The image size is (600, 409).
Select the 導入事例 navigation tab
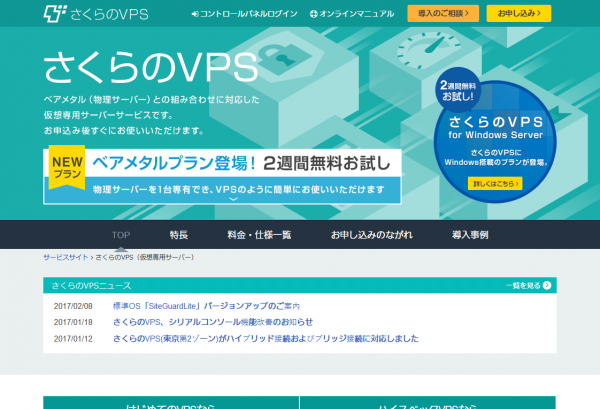(470, 235)
